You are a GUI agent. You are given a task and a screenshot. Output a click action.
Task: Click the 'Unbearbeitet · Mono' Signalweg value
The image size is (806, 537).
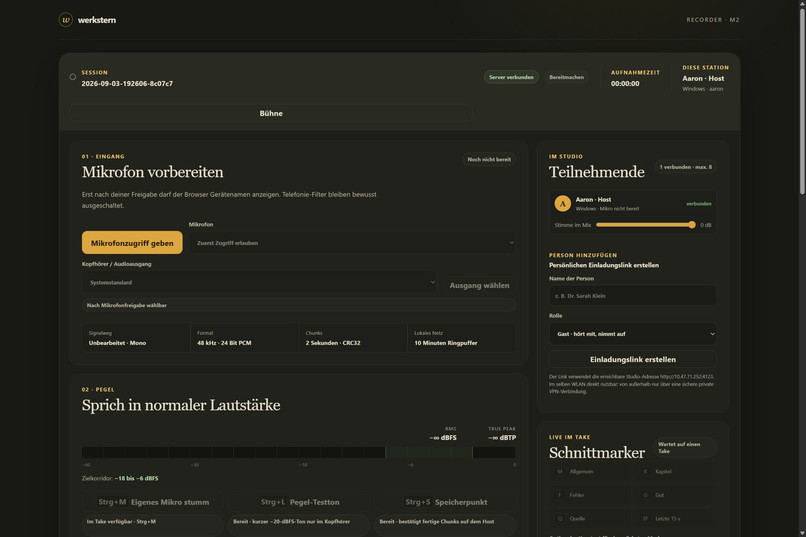pos(117,343)
